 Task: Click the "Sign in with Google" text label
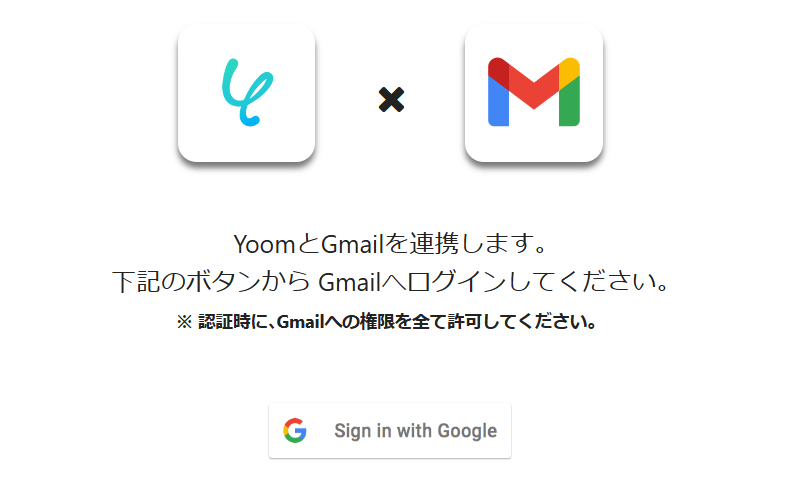click(416, 430)
